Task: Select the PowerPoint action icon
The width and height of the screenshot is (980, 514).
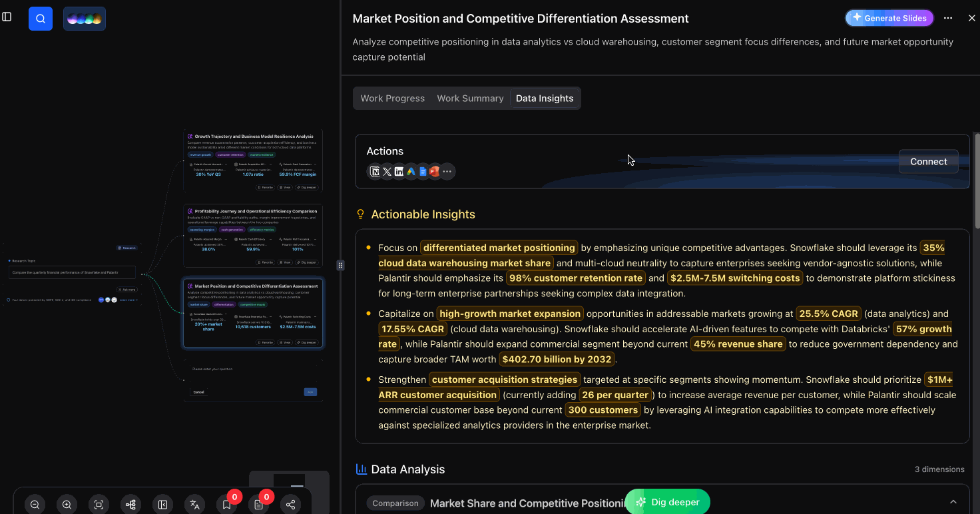Action: tap(435, 171)
